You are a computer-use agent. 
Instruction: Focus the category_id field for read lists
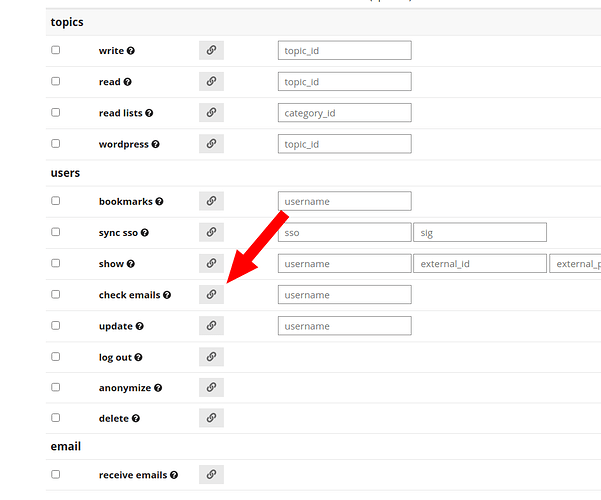point(345,112)
